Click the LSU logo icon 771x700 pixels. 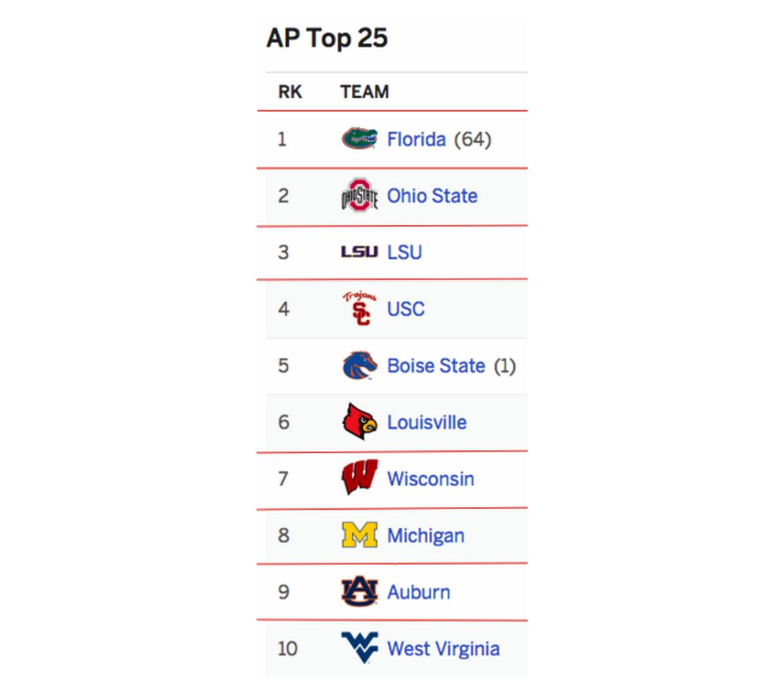point(359,252)
